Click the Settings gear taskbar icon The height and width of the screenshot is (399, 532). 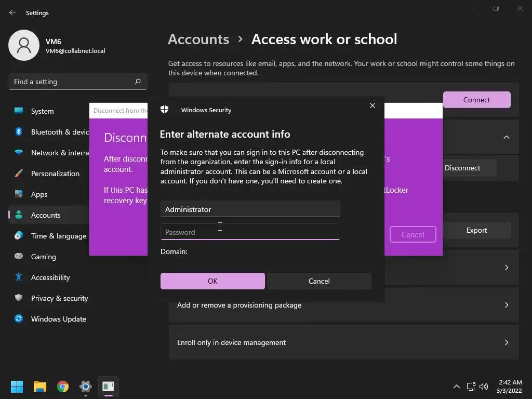[86, 387]
